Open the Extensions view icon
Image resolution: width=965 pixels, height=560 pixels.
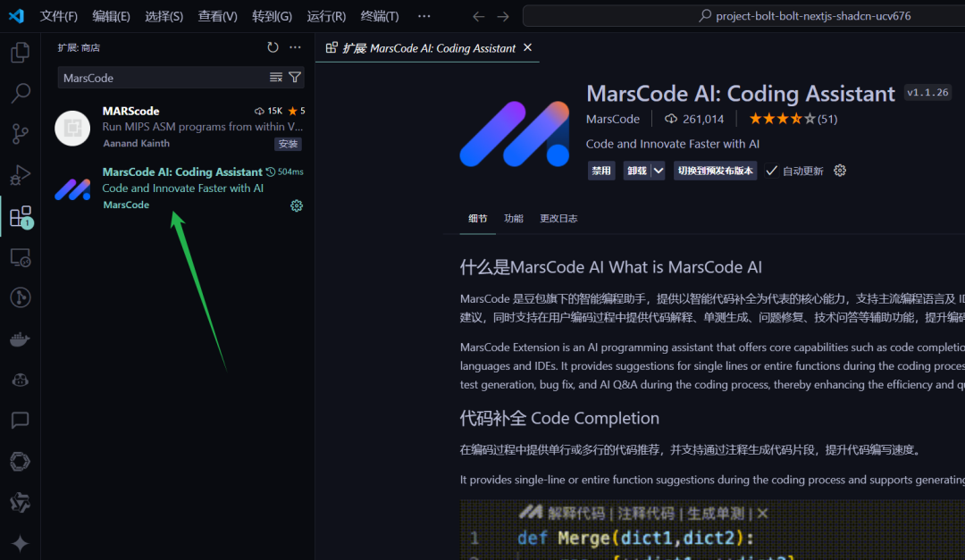click(21, 217)
